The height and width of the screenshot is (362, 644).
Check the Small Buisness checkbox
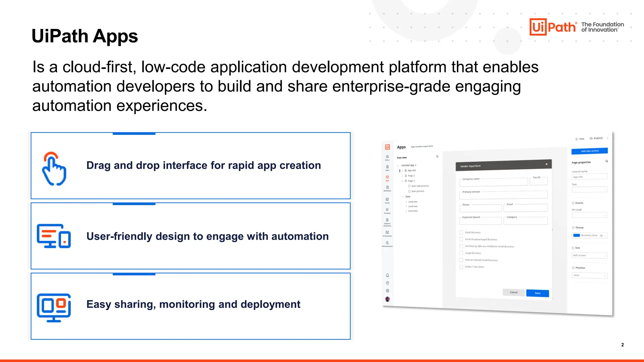(x=461, y=233)
